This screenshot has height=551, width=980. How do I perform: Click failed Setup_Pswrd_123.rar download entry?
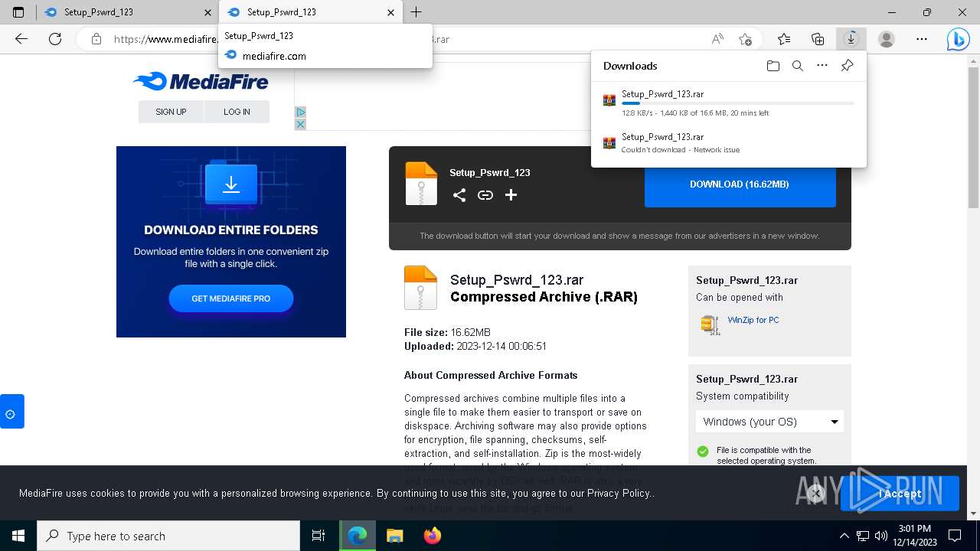(729, 143)
